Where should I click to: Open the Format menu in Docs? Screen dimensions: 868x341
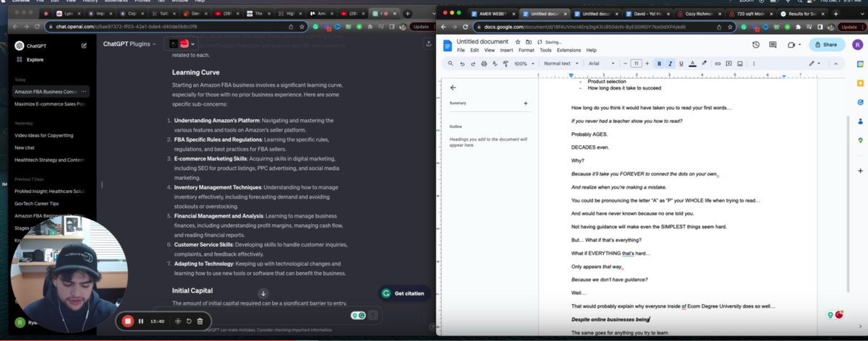click(x=526, y=51)
